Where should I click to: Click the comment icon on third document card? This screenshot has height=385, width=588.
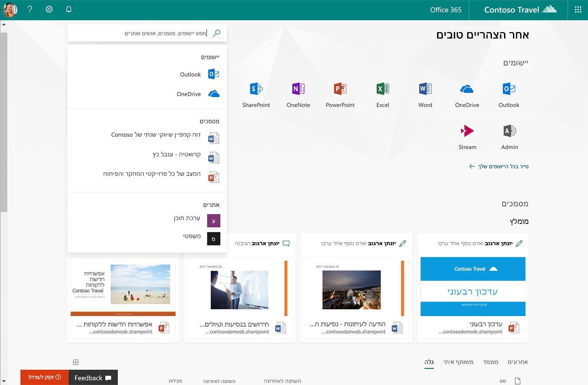pos(286,243)
